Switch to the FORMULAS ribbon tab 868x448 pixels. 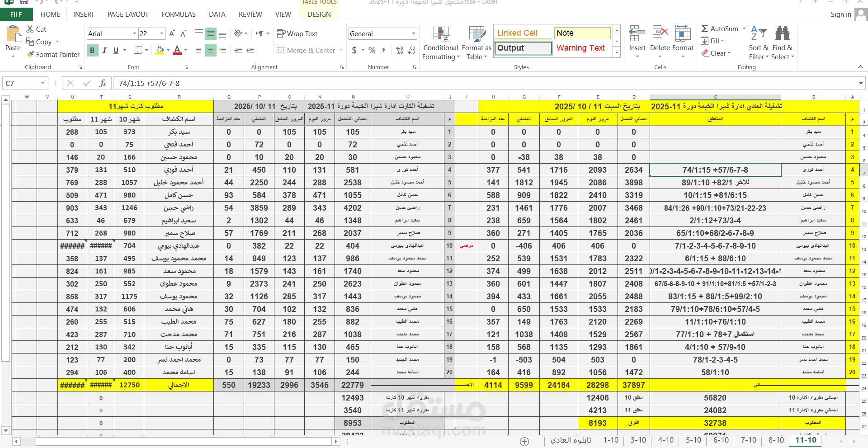coord(178,14)
